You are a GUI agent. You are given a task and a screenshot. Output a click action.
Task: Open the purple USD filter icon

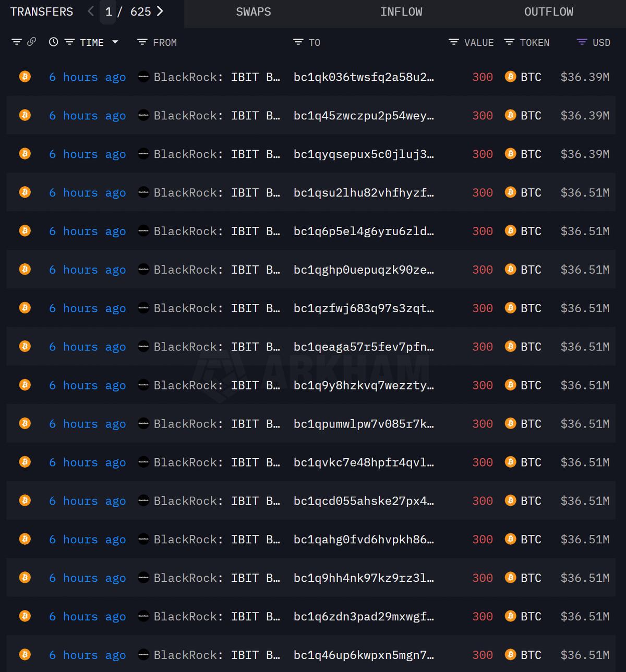582,42
